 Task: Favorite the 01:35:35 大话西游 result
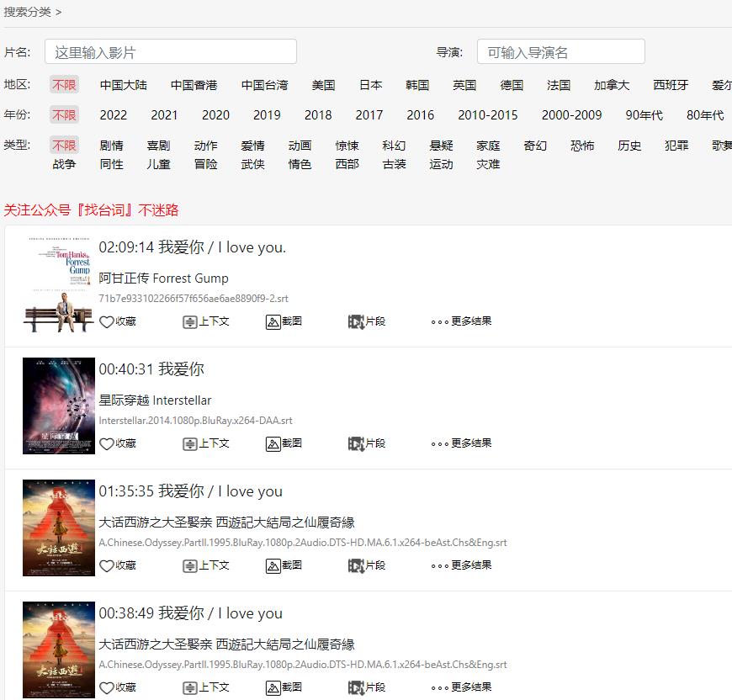[x=107, y=565]
